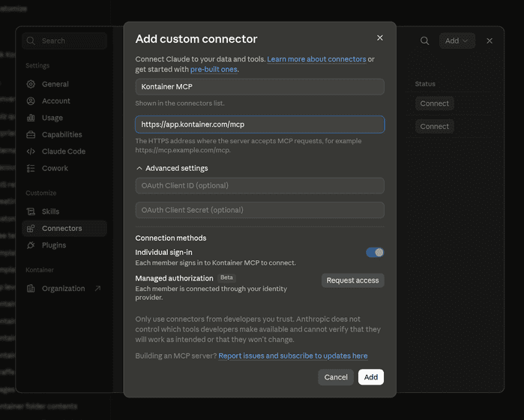Open General settings
This screenshot has height=420, width=524.
pyautogui.click(x=64, y=84)
